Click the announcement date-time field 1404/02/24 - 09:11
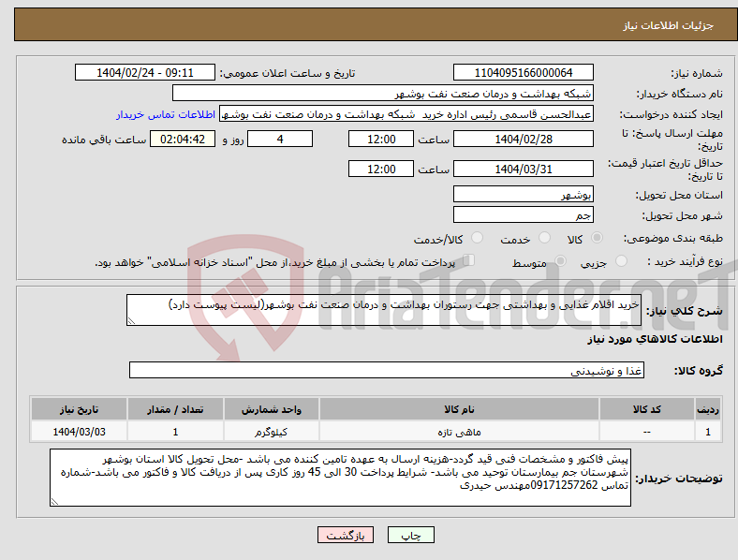The image size is (738, 560). click(x=145, y=72)
